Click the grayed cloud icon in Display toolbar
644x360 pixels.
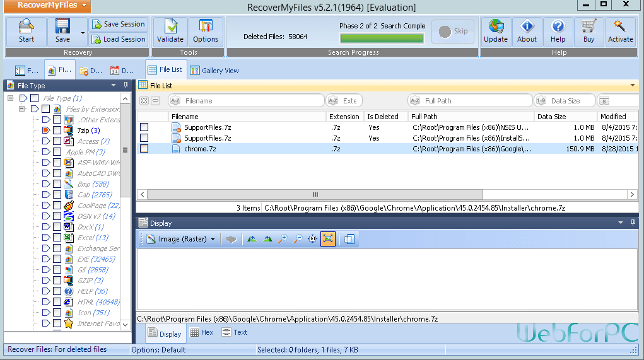pyautogui.click(x=231, y=240)
